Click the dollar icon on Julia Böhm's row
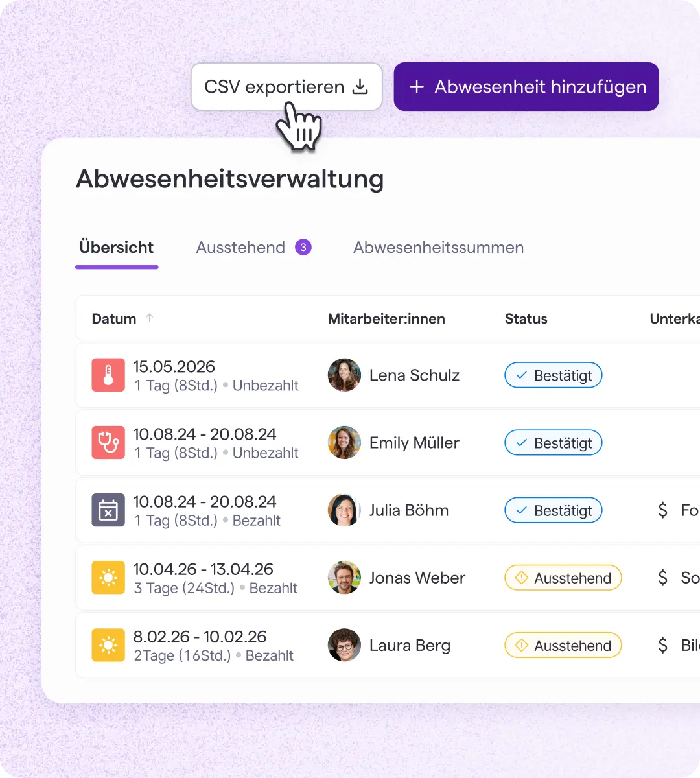 [x=662, y=510]
